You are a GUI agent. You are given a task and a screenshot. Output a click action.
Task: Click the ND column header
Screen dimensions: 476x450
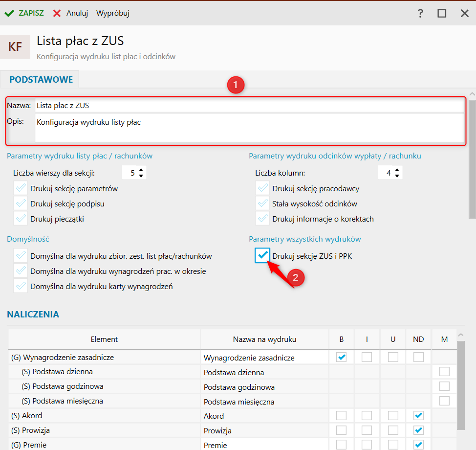click(418, 339)
